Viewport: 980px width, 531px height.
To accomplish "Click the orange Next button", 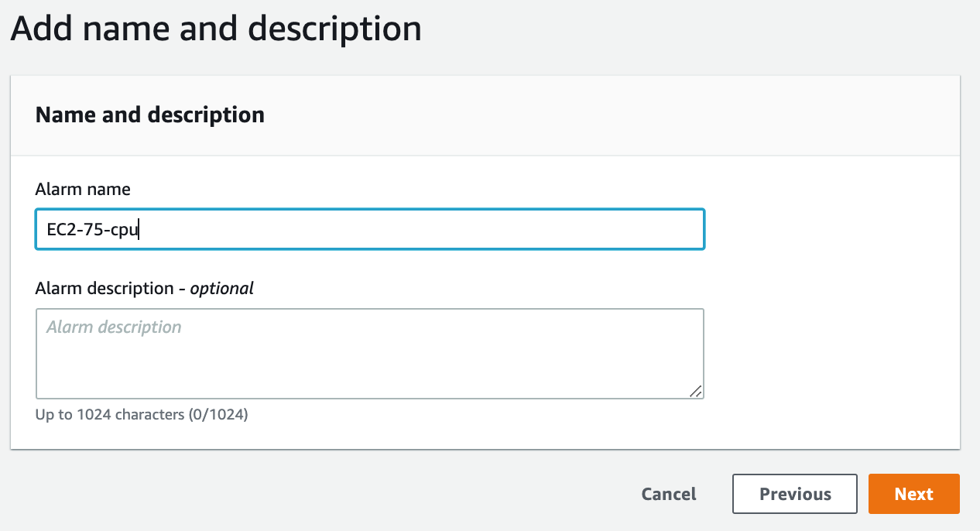I will tap(913, 494).
